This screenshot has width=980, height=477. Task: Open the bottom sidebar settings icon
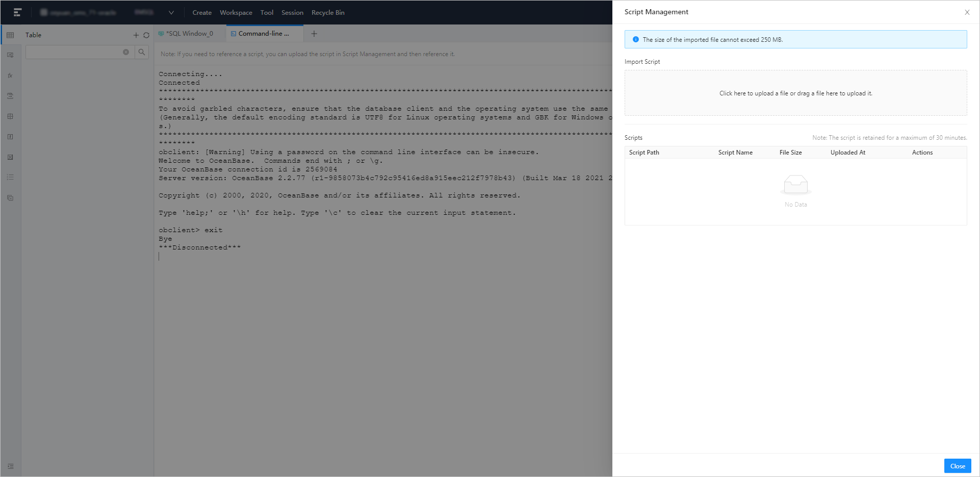(x=10, y=465)
